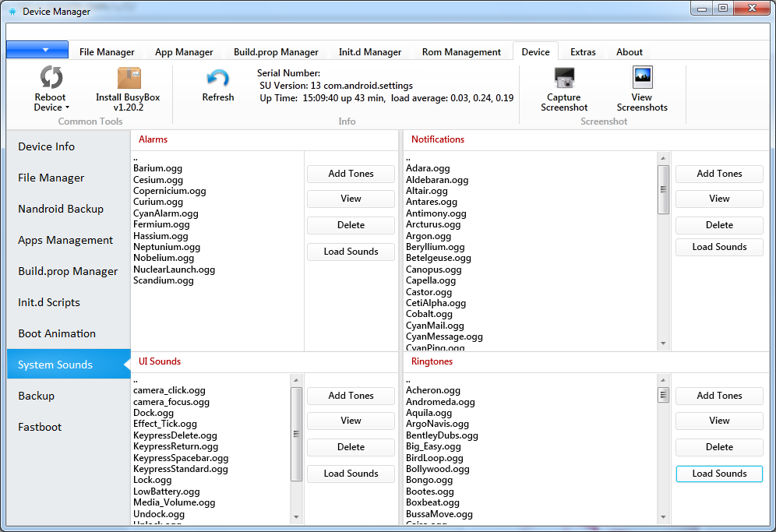Viewport: 776px width, 532px height.
Task: Click the Capture Screenshot camera icon
Action: click(x=564, y=78)
